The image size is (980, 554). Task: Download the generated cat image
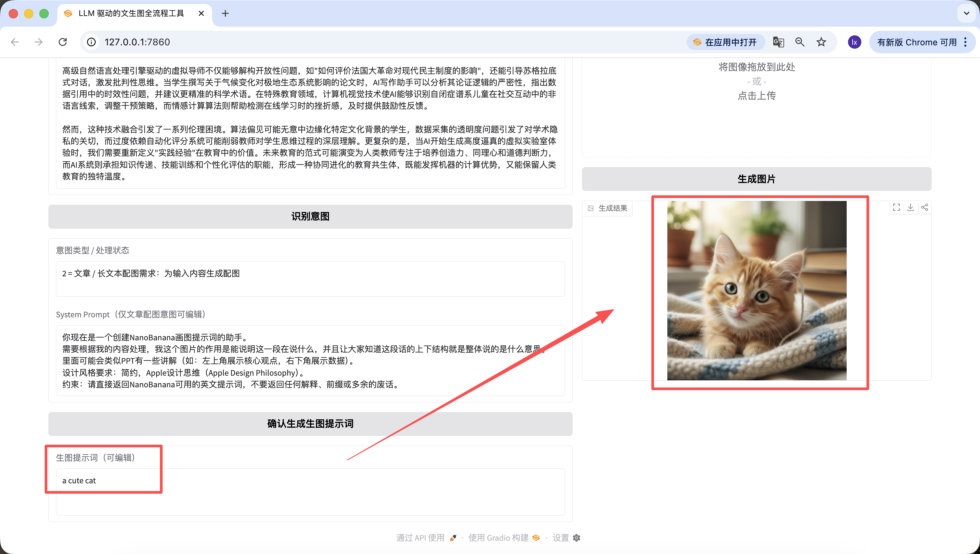coord(910,207)
